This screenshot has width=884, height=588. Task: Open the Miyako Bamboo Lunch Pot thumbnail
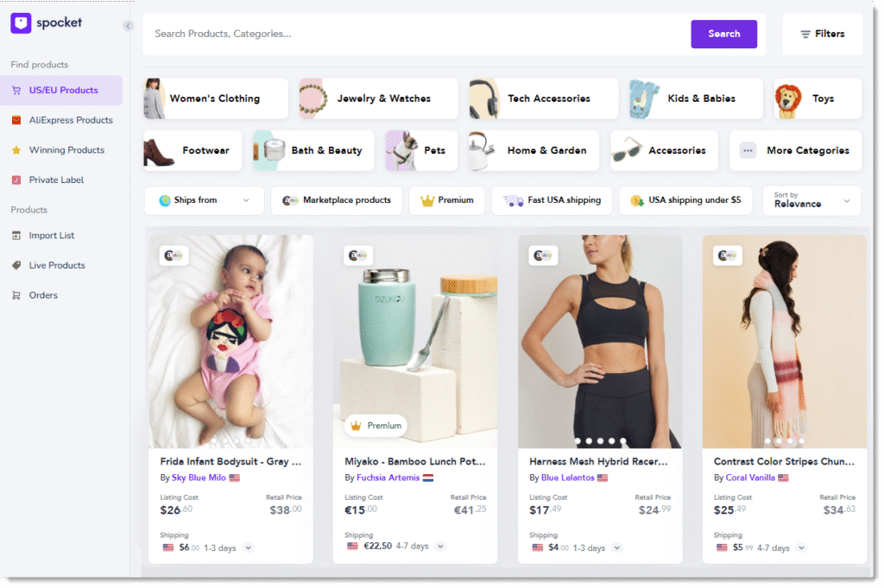tap(415, 341)
